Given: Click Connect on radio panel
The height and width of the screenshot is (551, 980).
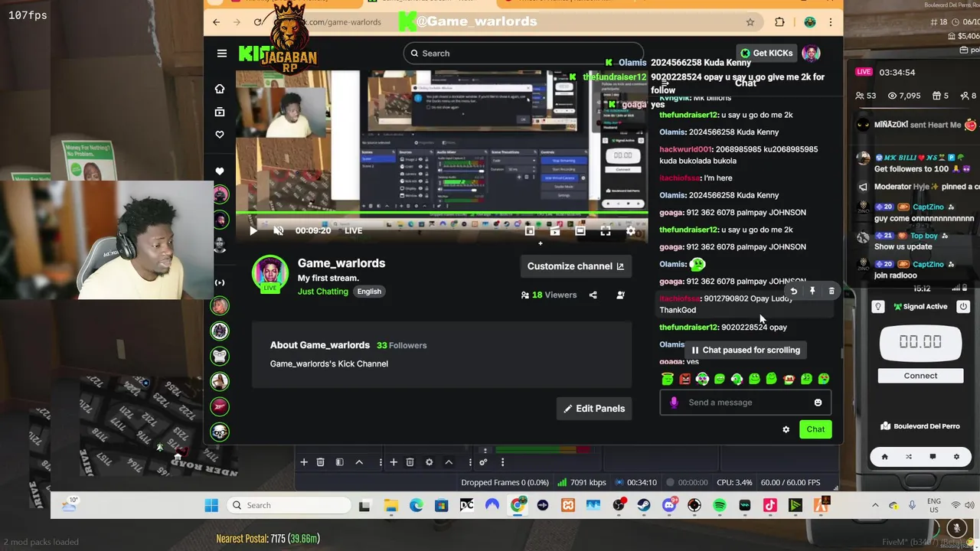Looking at the screenshot, I should pos(920,376).
